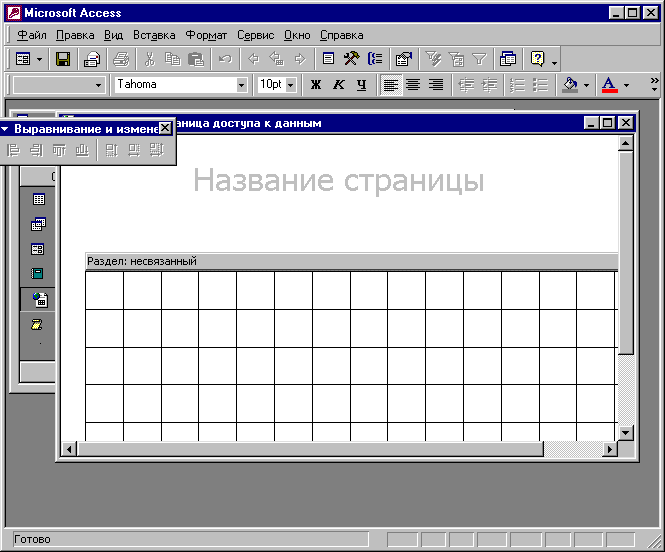
Task: Open fill color dropdown arrow
Action: click(587, 85)
